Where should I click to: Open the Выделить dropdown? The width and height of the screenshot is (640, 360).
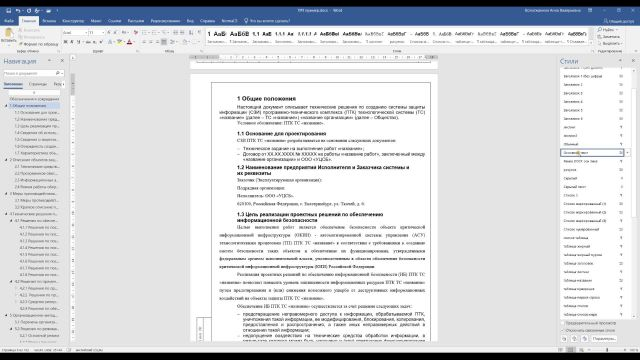609,43
